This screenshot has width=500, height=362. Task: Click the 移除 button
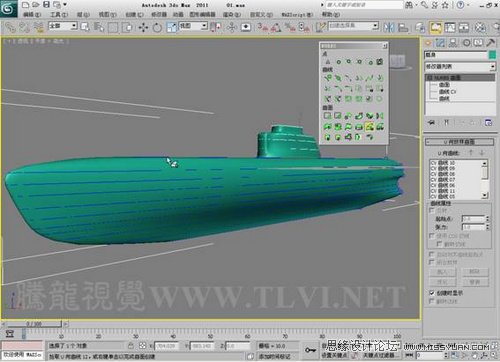[475, 272]
